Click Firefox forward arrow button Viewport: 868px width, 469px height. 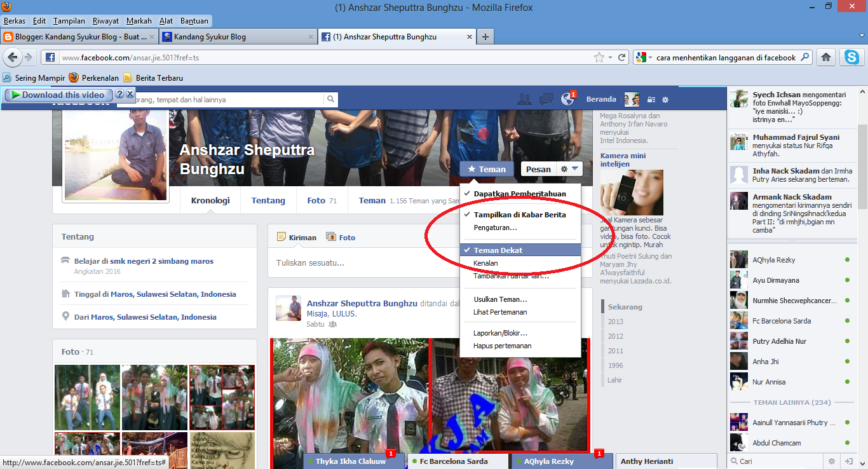pos(29,57)
